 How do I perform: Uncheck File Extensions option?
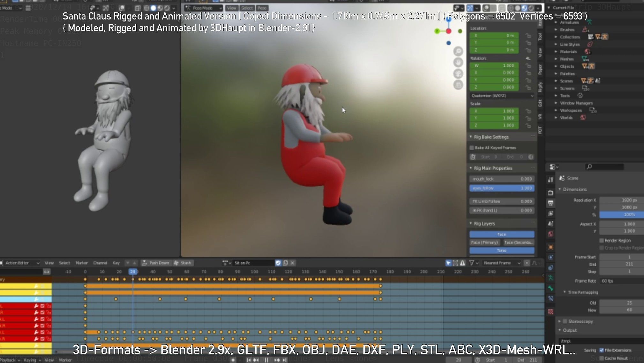point(602,350)
